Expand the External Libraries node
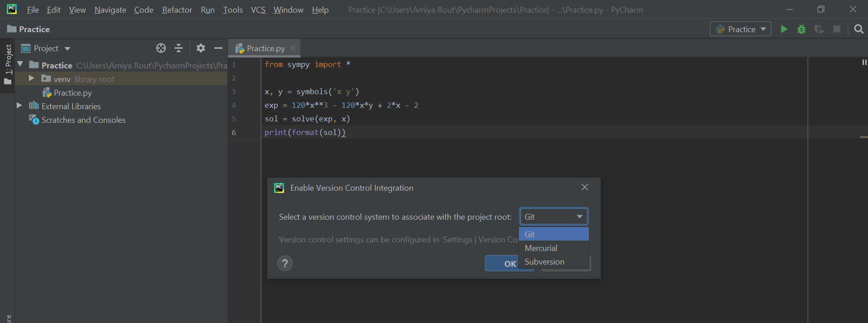This screenshot has width=868, height=323. coord(19,106)
